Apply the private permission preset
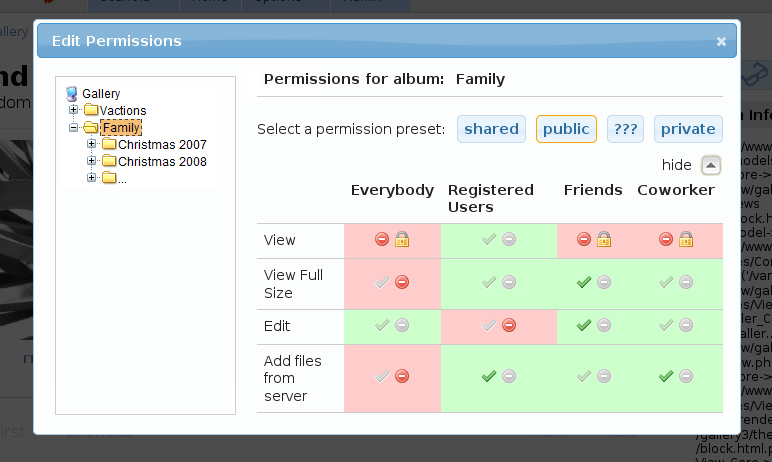 (x=688, y=129)
